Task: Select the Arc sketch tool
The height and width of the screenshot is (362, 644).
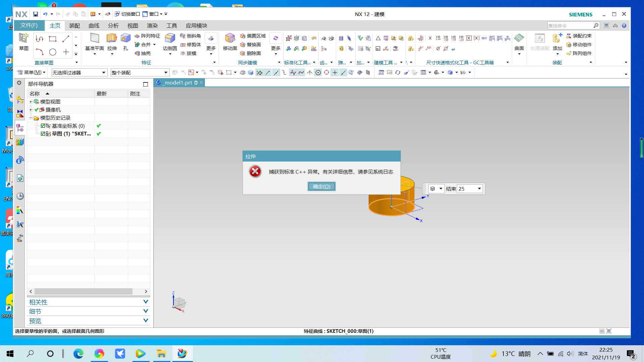Action: pyautogui.click(x=40, y=52)
